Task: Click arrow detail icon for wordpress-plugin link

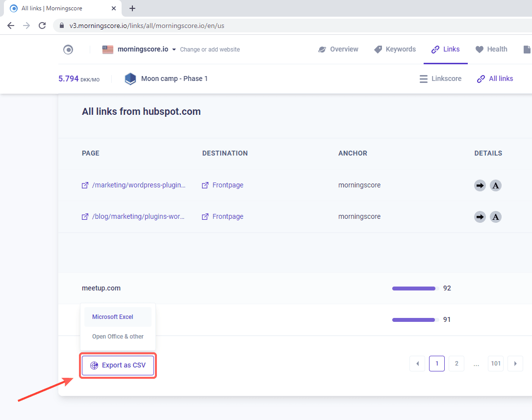Action: click(x=480, y=185)
